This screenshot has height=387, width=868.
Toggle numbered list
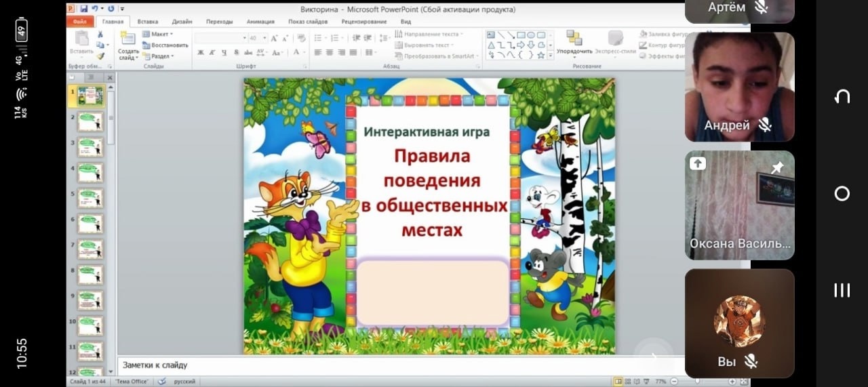(x=336, y=39)
